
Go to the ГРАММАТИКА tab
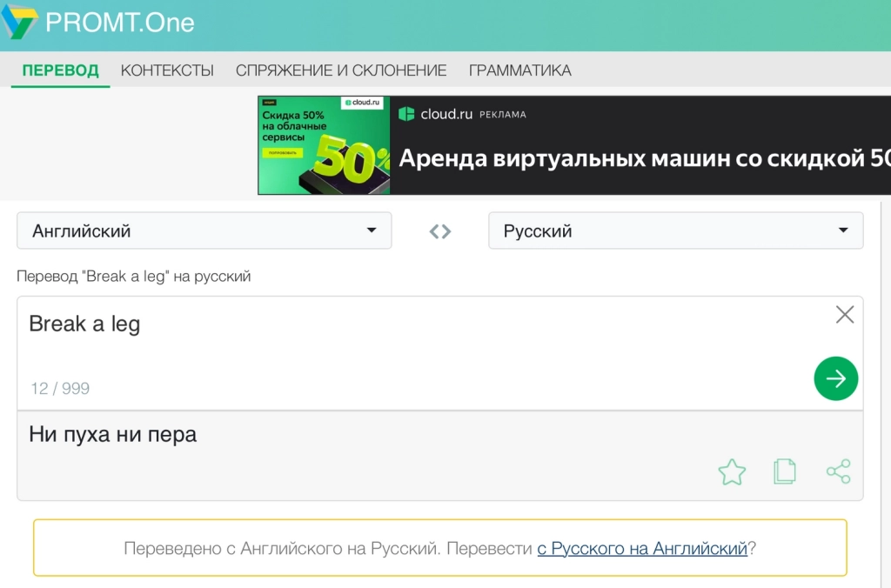point(520,70)
